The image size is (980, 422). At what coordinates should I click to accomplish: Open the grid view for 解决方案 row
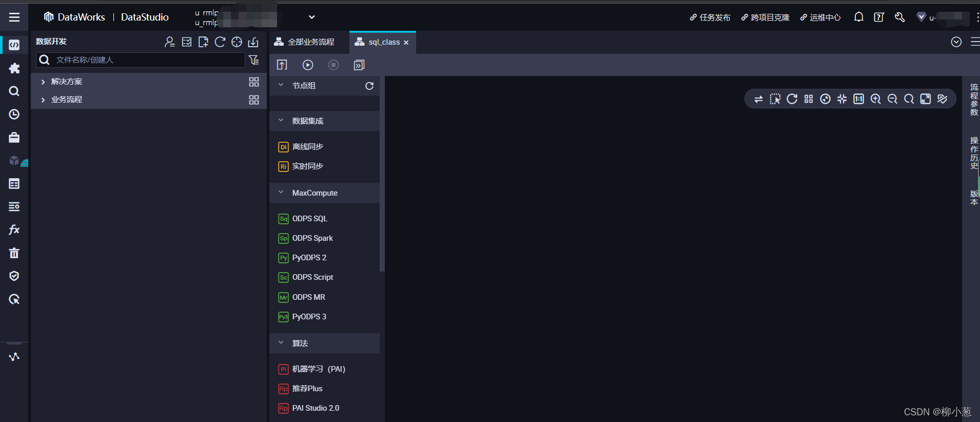coord(254,82)
